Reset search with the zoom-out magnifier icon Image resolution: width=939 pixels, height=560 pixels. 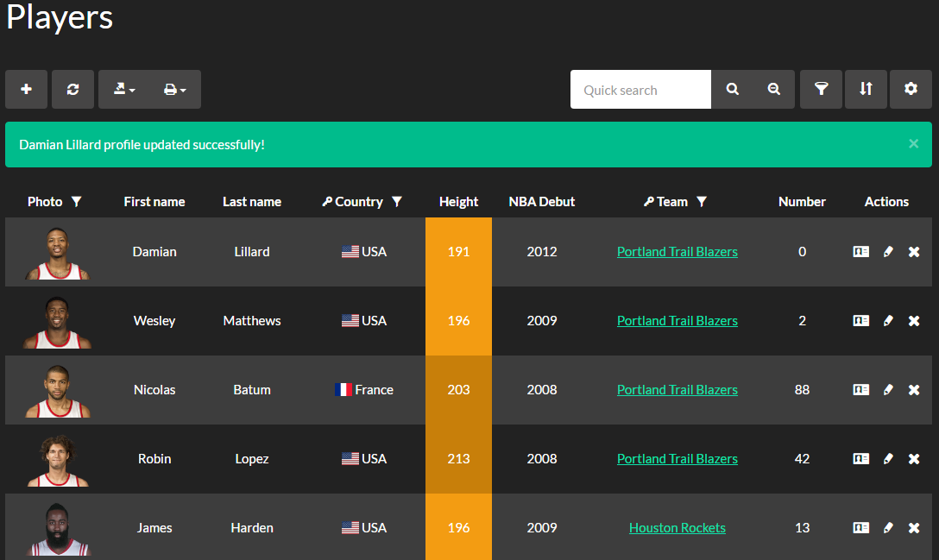(774, 90)
